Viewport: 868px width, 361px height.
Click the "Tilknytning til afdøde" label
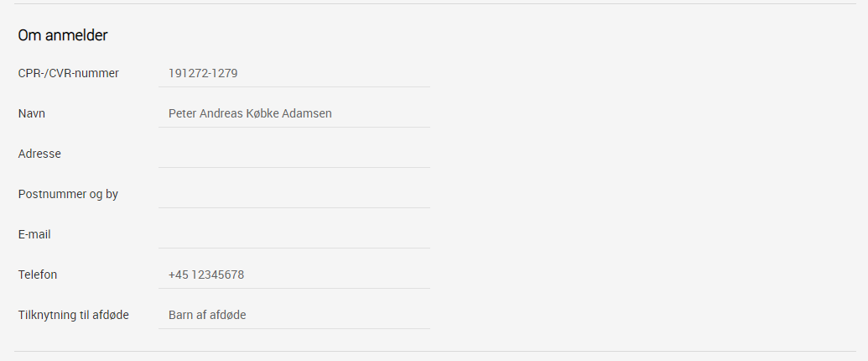pyautogui.click(x=73, y=315)
